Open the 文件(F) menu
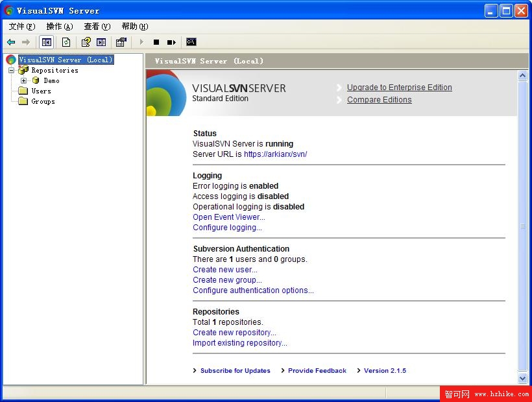The image size is (532, 402). point(22,27)
